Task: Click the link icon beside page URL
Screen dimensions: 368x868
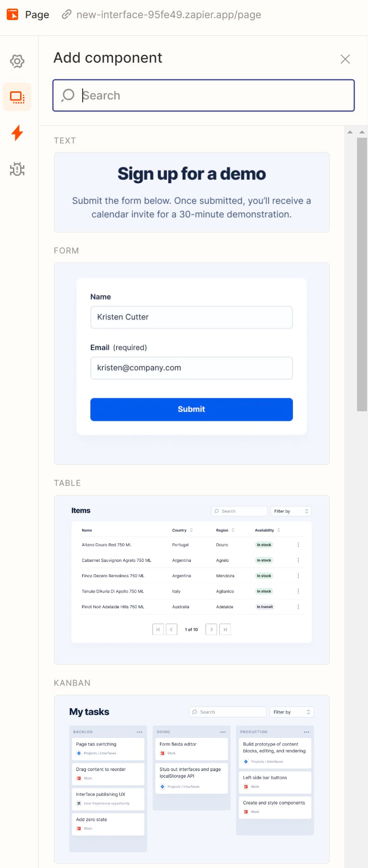Action: point(67,14)
